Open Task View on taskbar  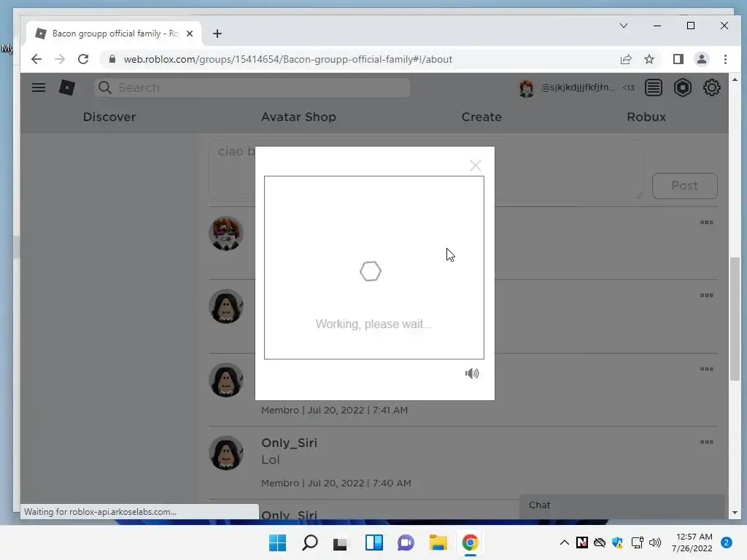click(x=341, y=542)
